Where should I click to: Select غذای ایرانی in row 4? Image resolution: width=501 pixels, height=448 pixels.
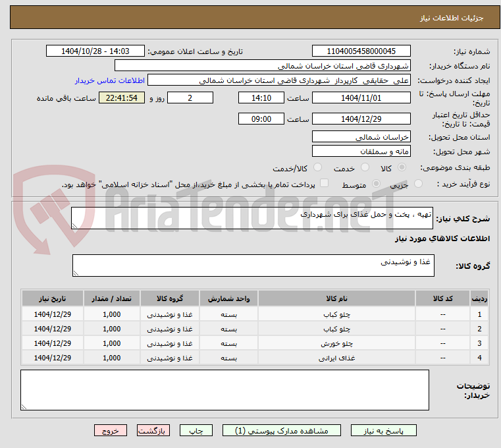(336, 358)
